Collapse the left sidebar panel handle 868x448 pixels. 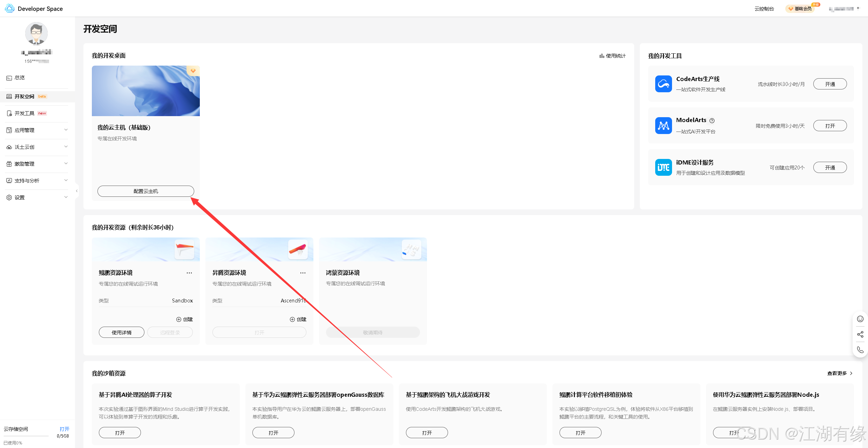tap(77, 191)
